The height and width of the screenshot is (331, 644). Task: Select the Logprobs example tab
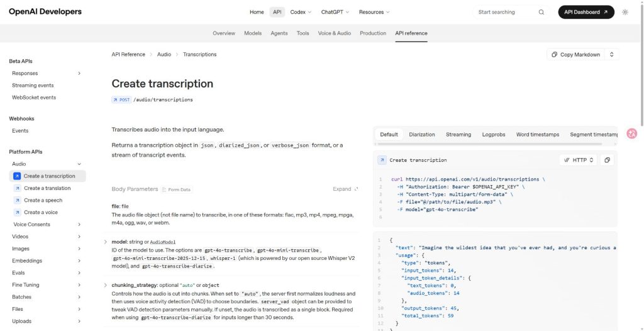point(494,135)
